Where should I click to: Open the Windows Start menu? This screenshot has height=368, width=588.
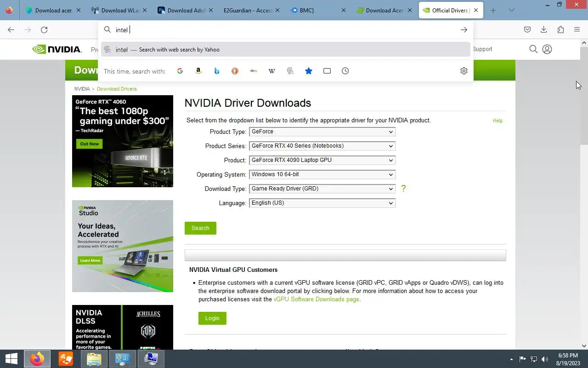(11, 359)
